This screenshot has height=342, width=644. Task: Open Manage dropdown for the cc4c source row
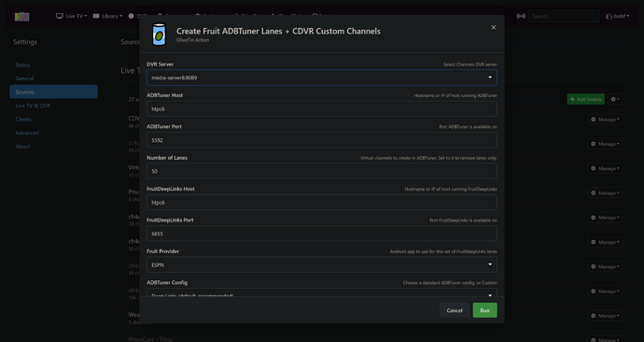click(x=605, y=144)
